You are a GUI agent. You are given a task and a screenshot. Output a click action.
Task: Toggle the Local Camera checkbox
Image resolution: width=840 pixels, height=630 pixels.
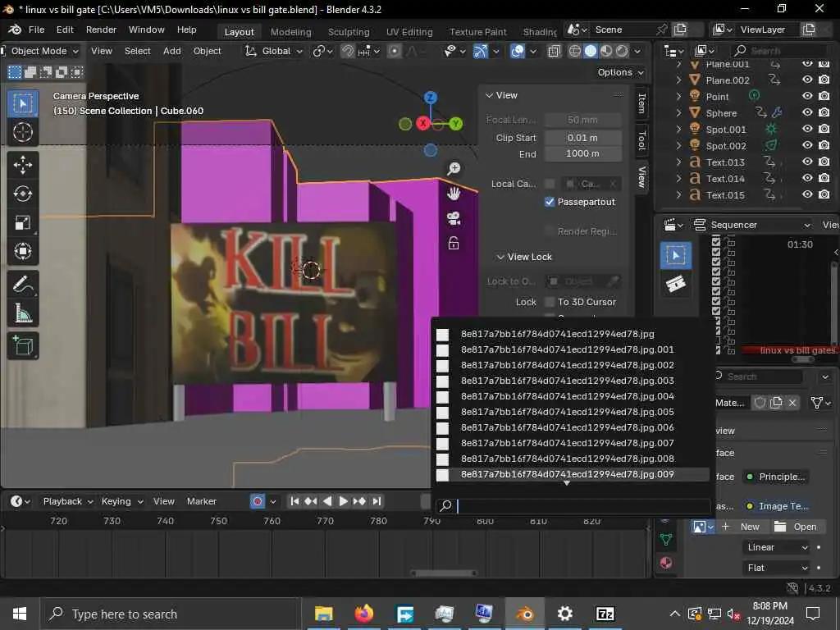pos(550,184)
